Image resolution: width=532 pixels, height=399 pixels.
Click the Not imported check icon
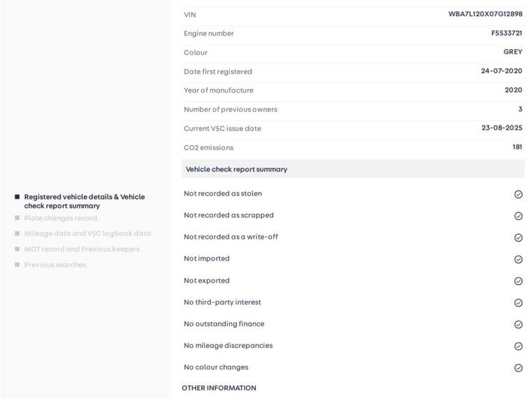click(x=519, y=259)
